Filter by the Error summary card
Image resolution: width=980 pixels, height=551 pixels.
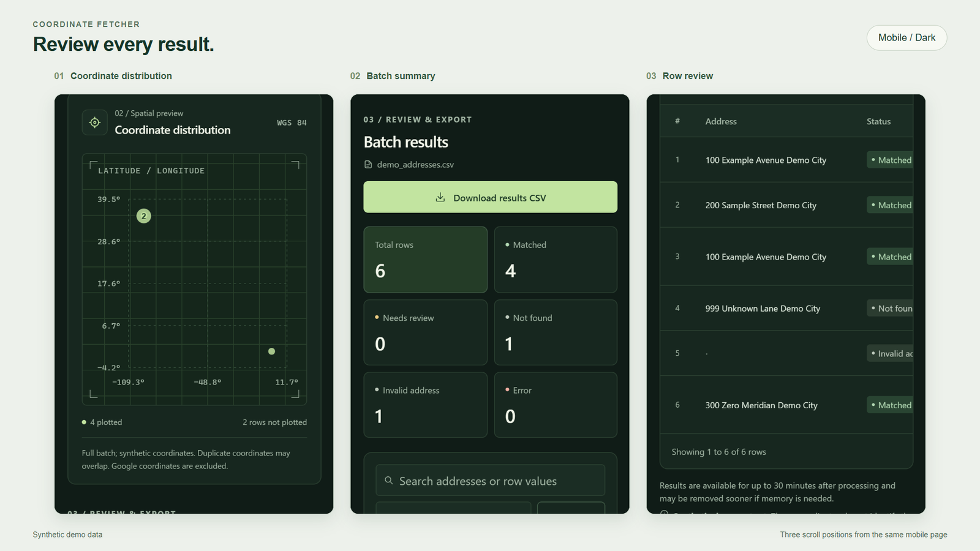(556, 405)
